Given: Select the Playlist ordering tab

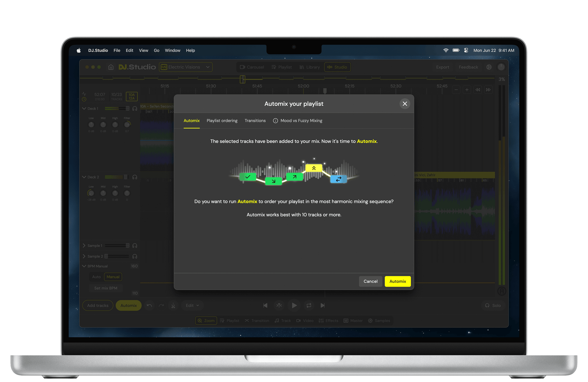Looking at the screenshot, I should coord(222,121).
